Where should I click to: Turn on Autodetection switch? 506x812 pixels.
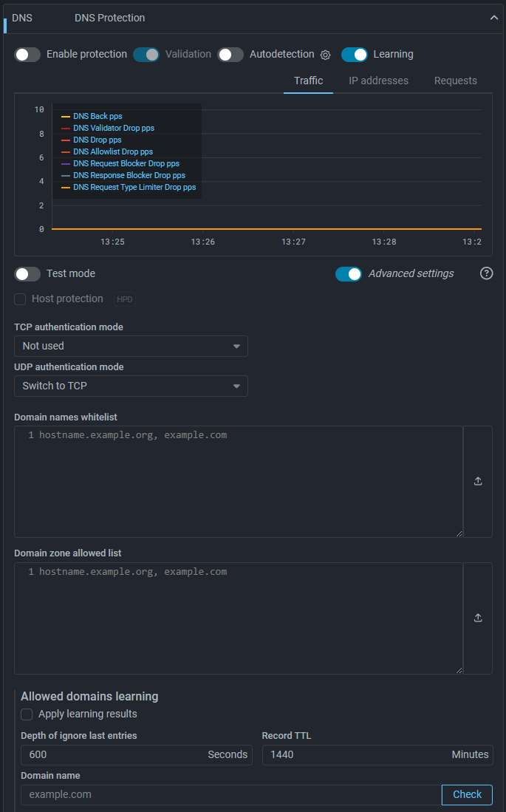[230, 55]
